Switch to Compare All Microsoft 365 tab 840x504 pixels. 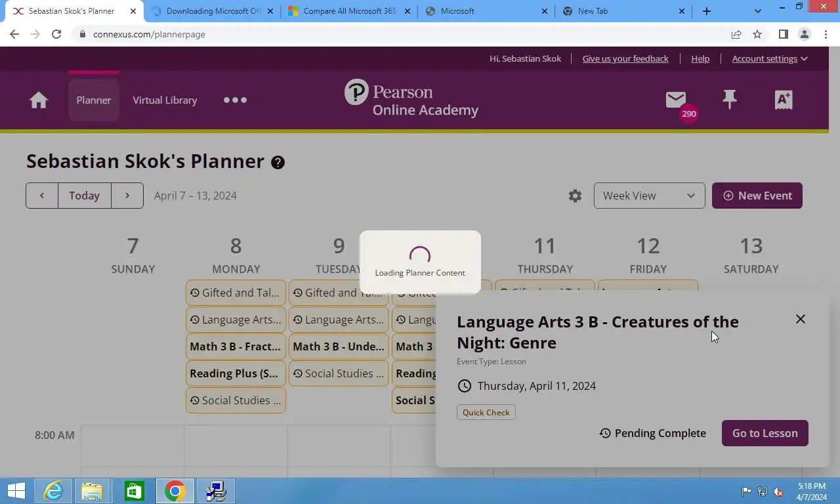click(x=348, y=11)
